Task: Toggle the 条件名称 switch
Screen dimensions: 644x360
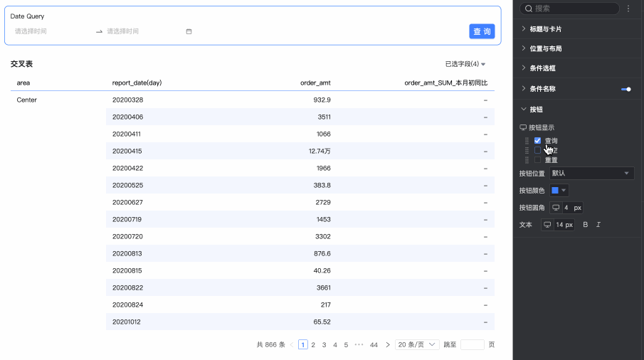Action: tap(626, 89)
